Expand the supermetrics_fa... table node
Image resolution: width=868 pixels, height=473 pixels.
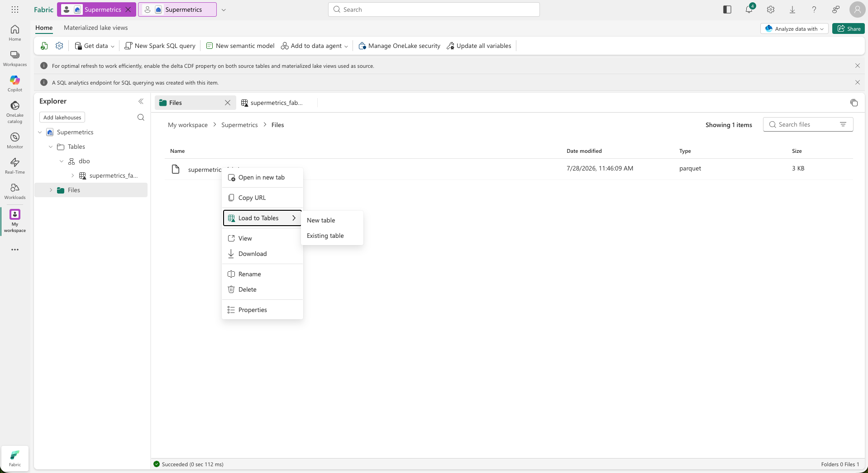pyautogui.click(x=72, y=175)
